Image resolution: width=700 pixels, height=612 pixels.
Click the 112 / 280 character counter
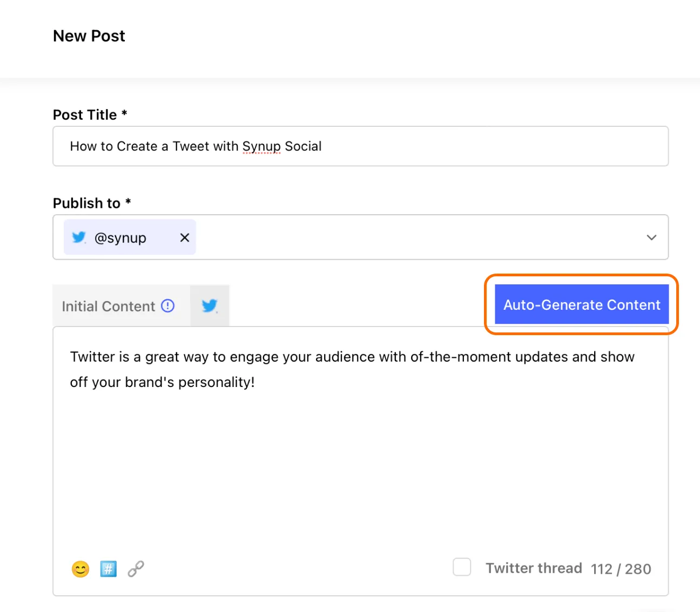point(621,569)
